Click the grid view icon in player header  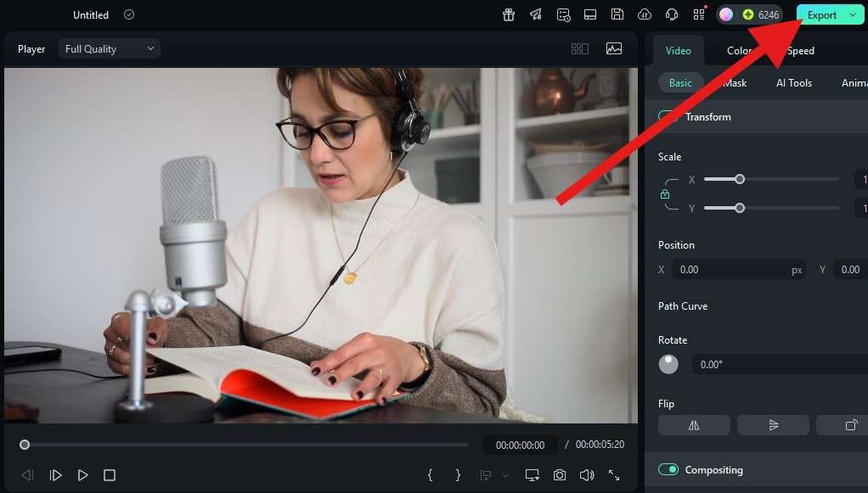click(x=579, y=48)
